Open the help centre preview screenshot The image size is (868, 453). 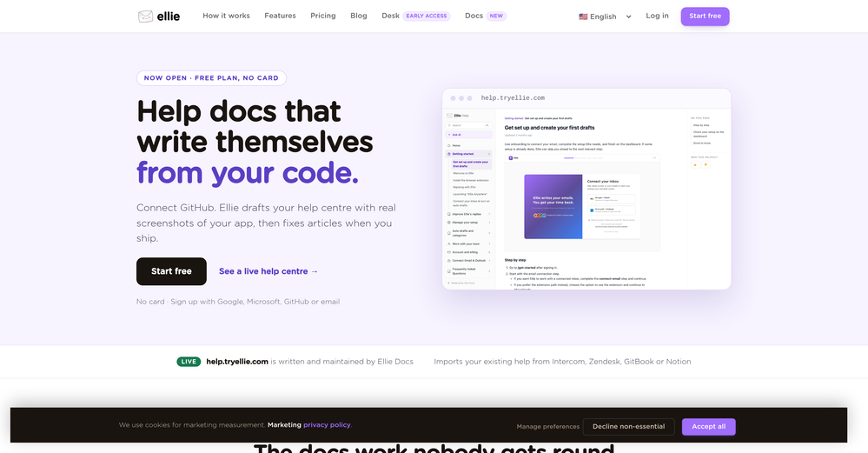[586, 189]
